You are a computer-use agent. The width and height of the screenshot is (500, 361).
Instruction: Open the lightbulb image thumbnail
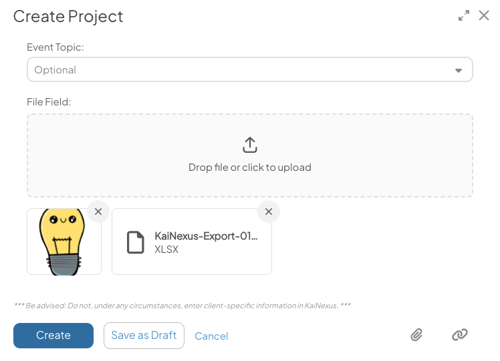click(64, 242)
